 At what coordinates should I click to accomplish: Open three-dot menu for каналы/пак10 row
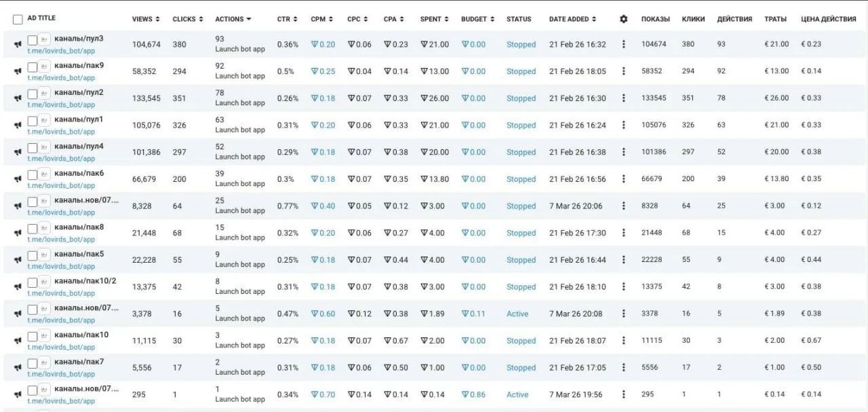click(x=624, y=341)
